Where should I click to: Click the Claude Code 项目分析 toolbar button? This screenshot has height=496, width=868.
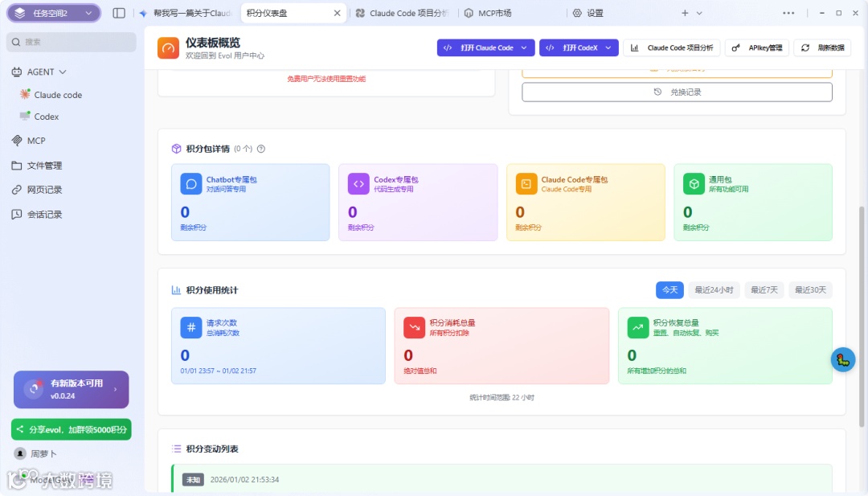(672, 47)
